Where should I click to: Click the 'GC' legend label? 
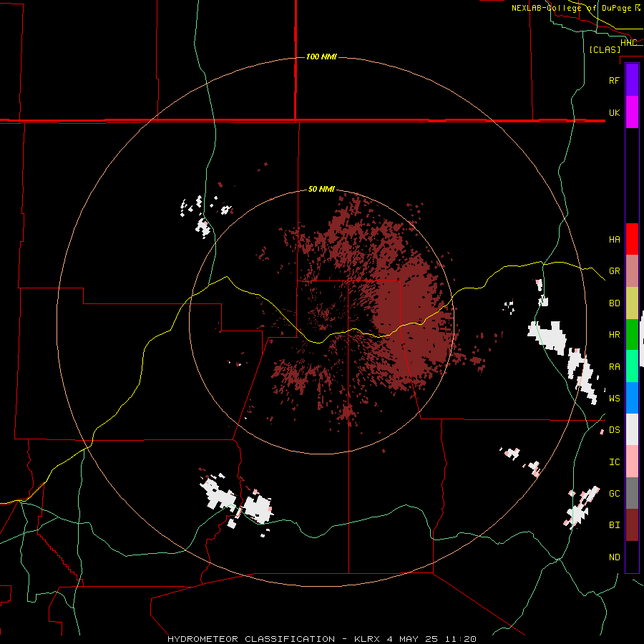(614, 494)
